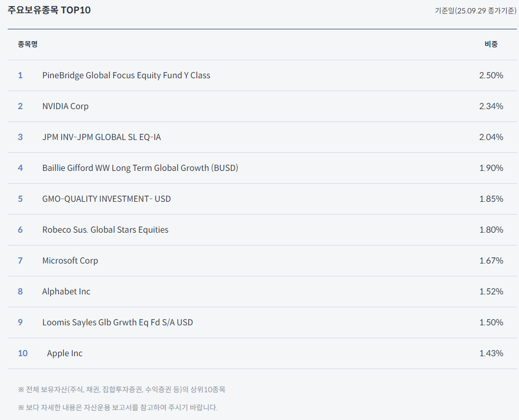
Task: Click the 1.90% weight value
Action: 491,168
